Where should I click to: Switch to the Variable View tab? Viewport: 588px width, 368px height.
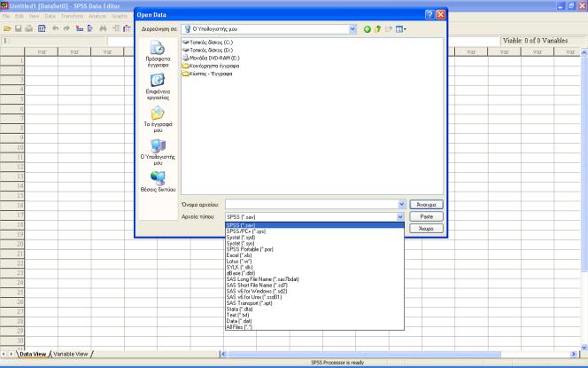[x=71, y=354]
